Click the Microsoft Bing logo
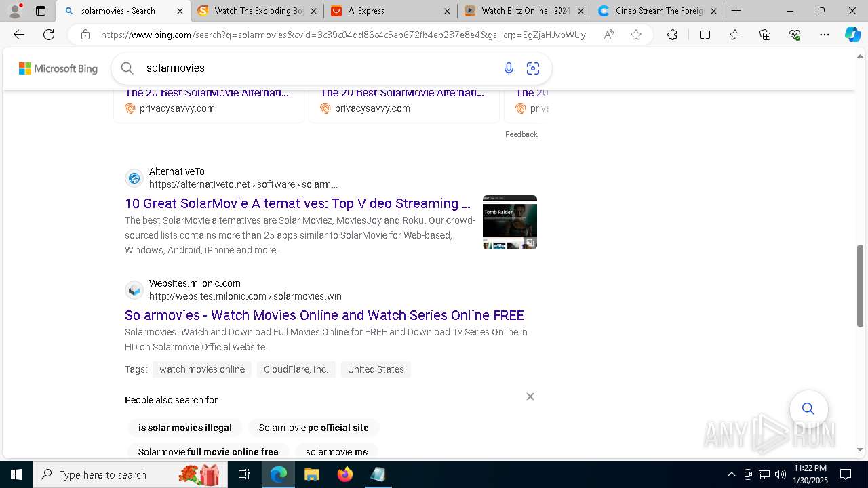This screenshot has width=868, height=488. pos(58,68)
